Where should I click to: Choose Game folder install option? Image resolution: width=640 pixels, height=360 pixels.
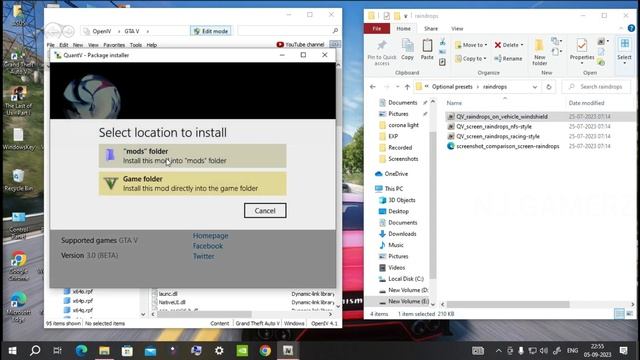pyautogui.click(x=192, y=184)
